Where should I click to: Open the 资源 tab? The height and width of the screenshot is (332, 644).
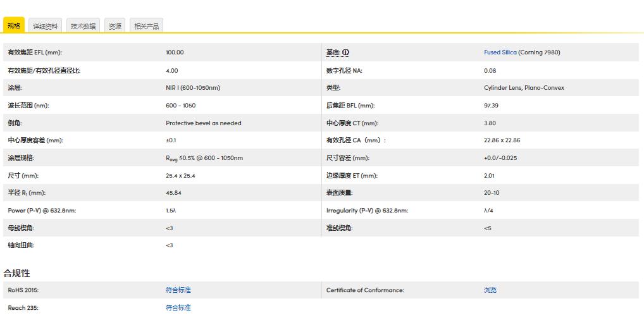pyautogui.click(x=115, y=26)
